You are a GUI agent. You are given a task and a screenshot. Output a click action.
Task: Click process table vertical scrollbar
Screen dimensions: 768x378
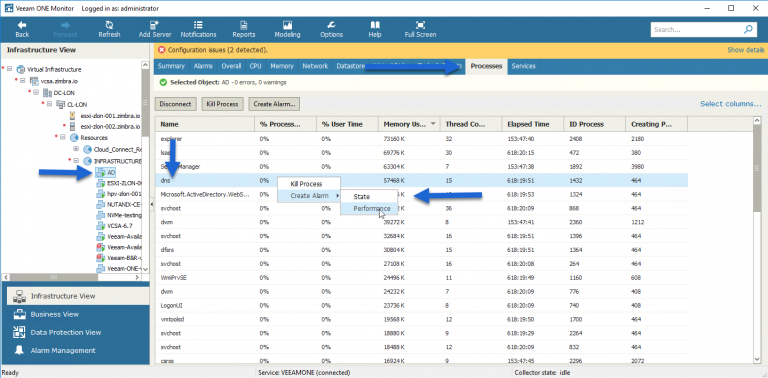tap(757, 168)
